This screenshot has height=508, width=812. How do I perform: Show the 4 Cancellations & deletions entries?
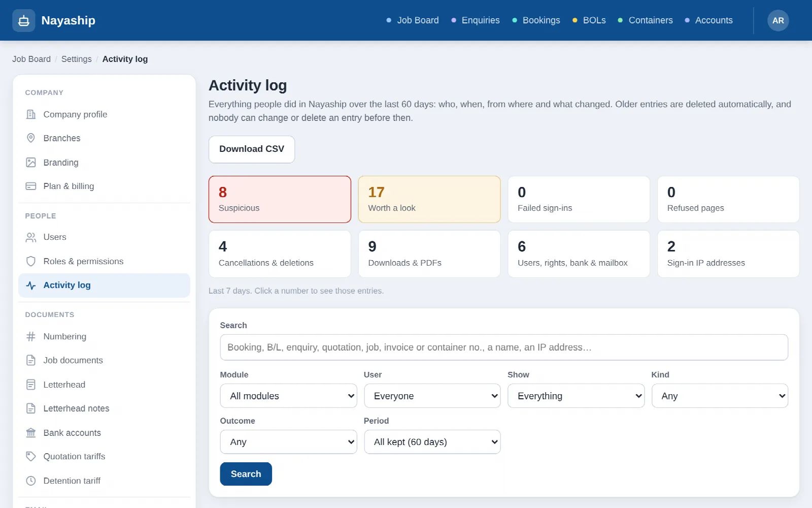[280, 254]
